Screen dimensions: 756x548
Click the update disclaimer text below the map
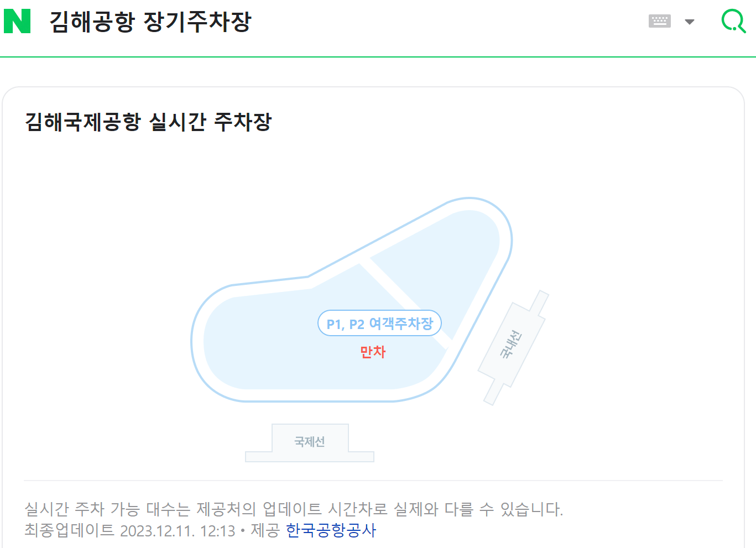[293, 510]
